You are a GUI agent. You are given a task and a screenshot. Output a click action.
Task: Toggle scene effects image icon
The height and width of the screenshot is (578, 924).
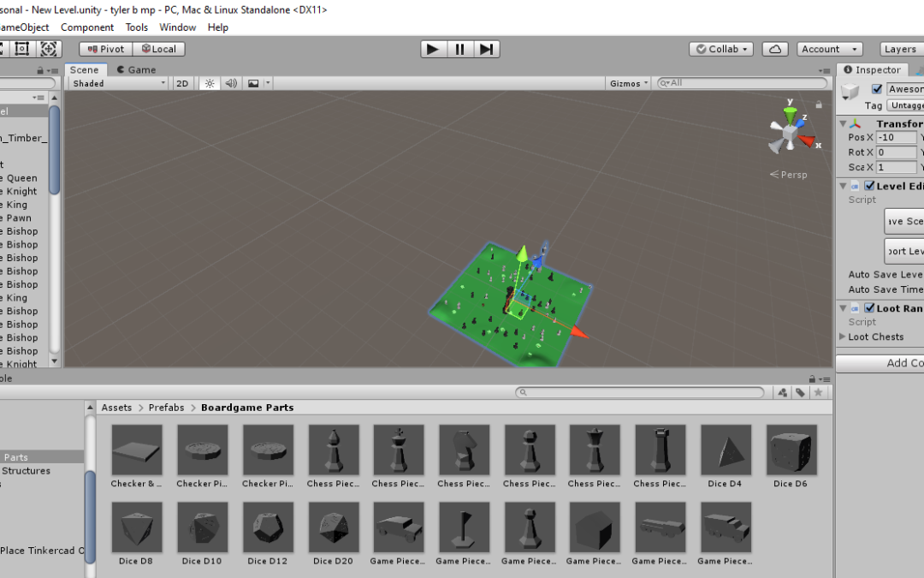coord(253,83)
